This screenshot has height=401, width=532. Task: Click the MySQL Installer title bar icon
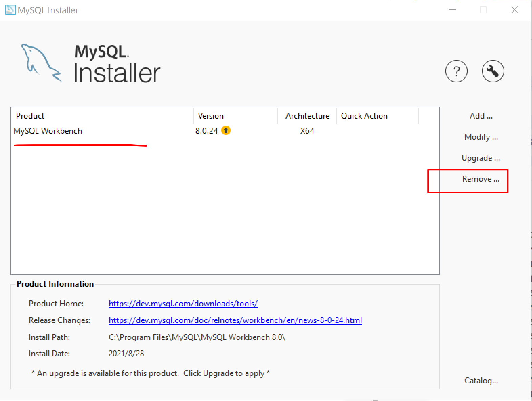coord(10,10)
